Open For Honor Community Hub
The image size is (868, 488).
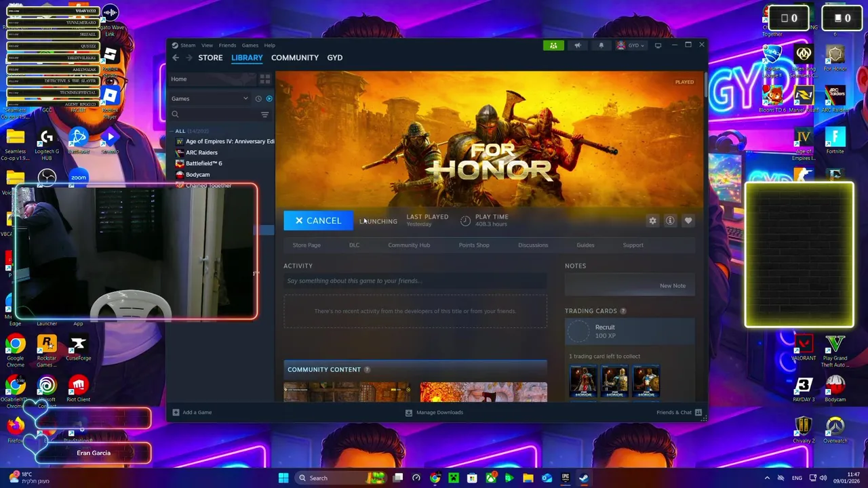(x=409, y=245)
